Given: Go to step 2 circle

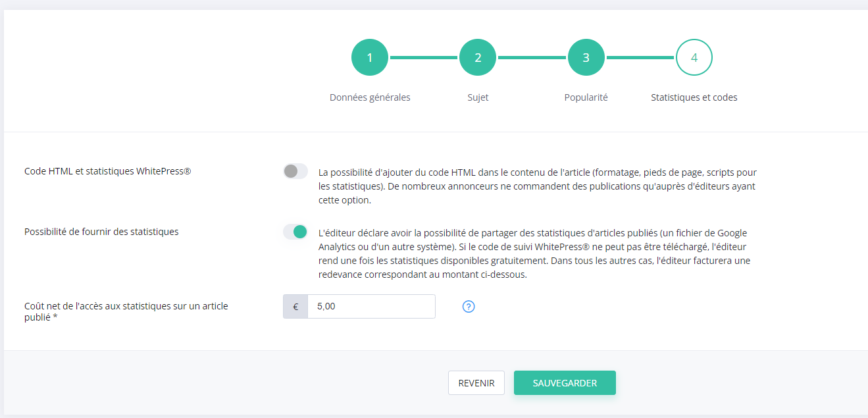Looking at the screenshot, I should tap(478, 57).
